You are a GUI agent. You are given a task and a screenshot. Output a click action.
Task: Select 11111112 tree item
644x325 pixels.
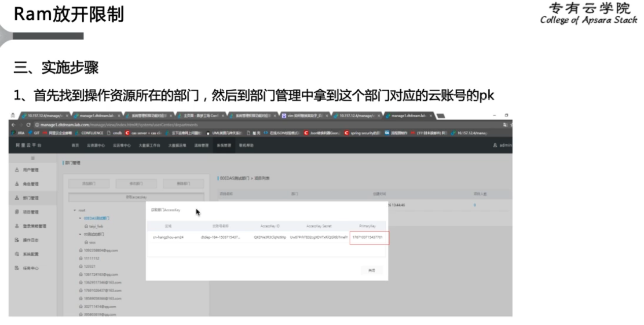(89, 258)
